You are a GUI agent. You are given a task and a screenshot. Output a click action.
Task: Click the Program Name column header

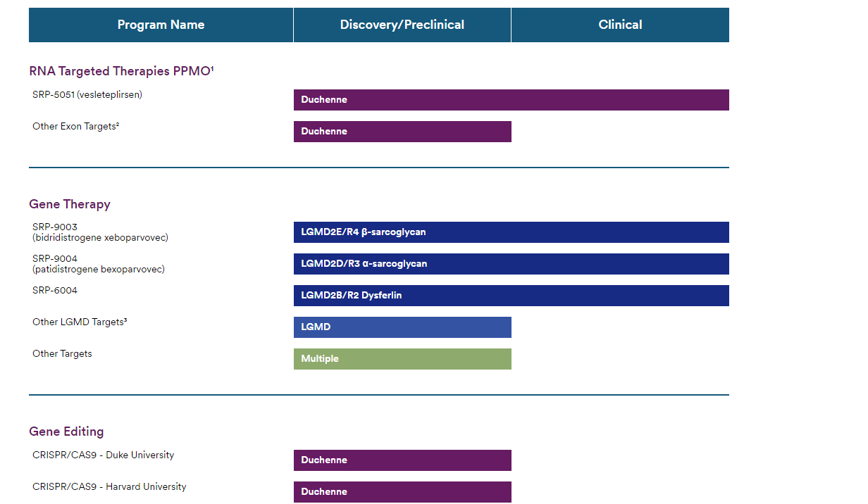click(x=161, y=25)
